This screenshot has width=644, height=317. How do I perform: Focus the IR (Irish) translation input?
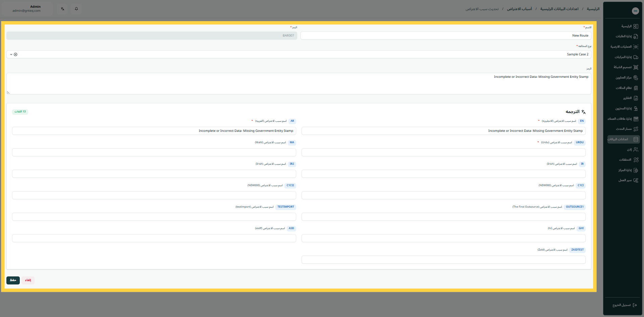(x=443, y=174)
